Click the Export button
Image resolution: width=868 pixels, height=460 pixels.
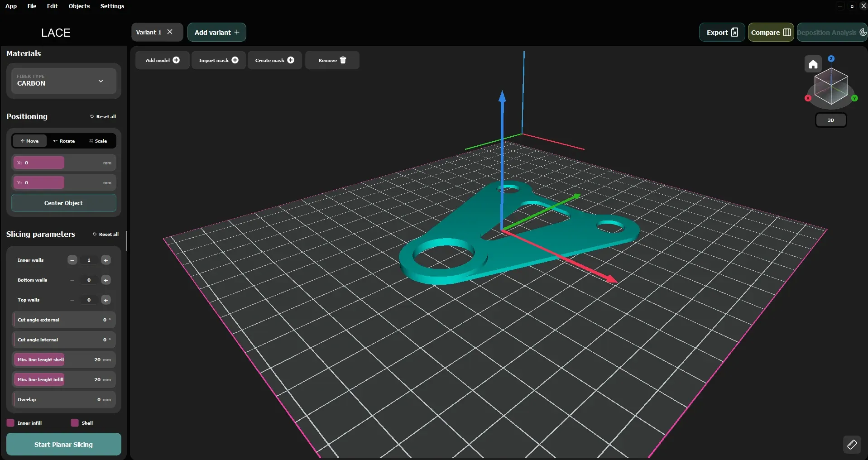coord(722,32)
